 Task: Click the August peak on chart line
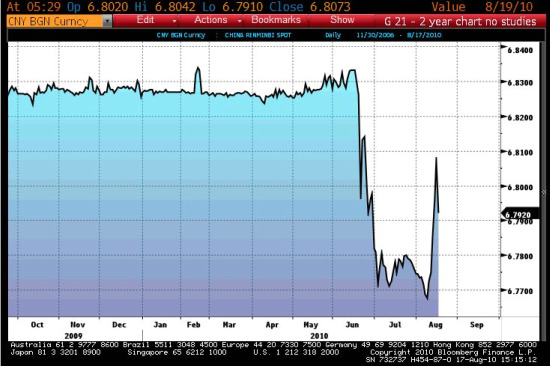click(x=436, y=158)
